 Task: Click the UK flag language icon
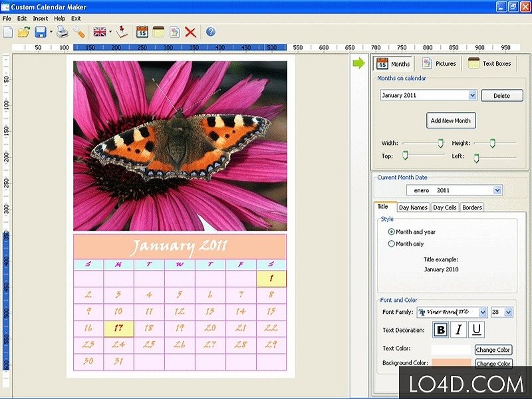98,31
